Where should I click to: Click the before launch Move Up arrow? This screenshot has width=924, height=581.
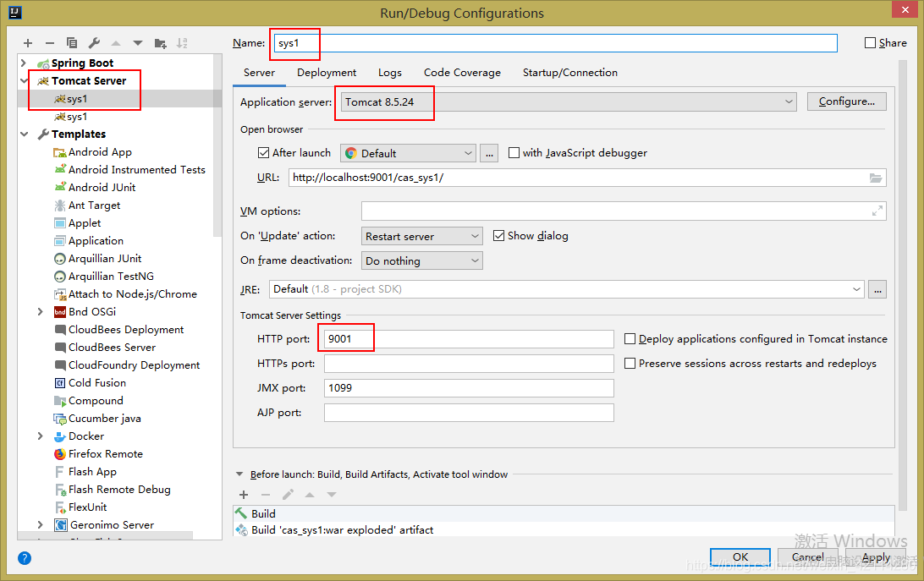[310, 495]
